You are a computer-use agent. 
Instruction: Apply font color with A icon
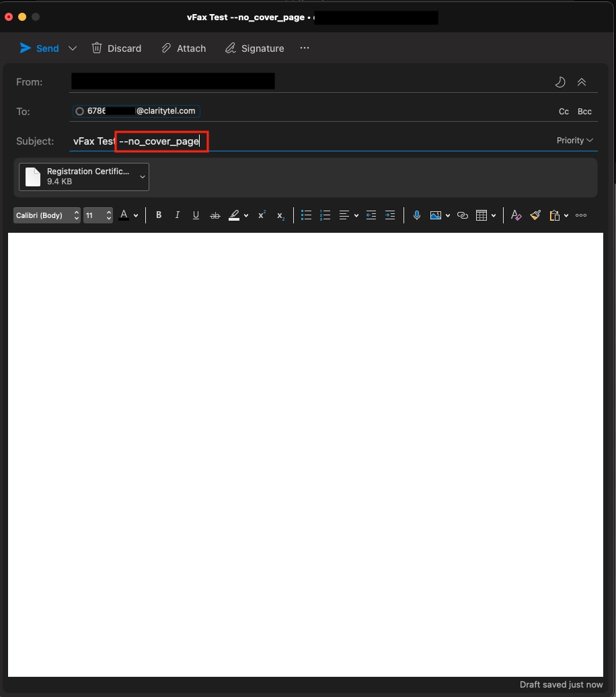click(x=124, y=215)
